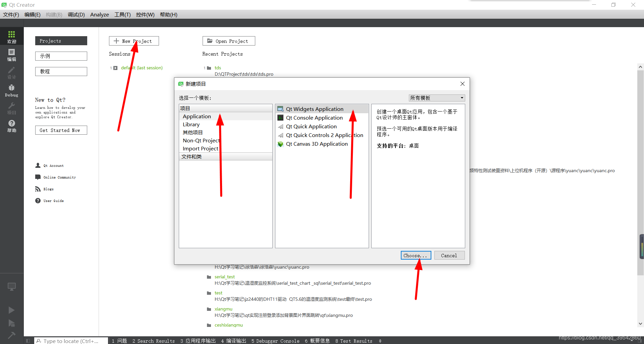Click the Qt Account person icon
644x344 pixels.
[x=38, y=165]
